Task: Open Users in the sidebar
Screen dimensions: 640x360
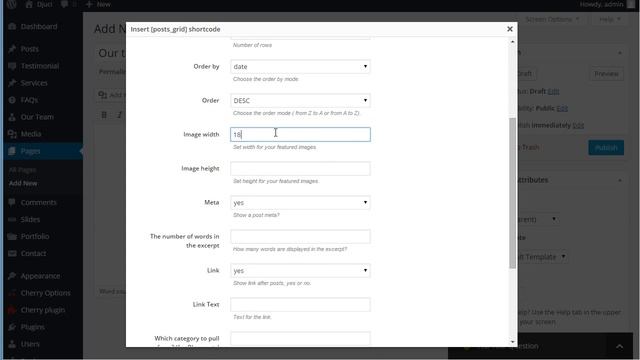Action: [30, 344]
